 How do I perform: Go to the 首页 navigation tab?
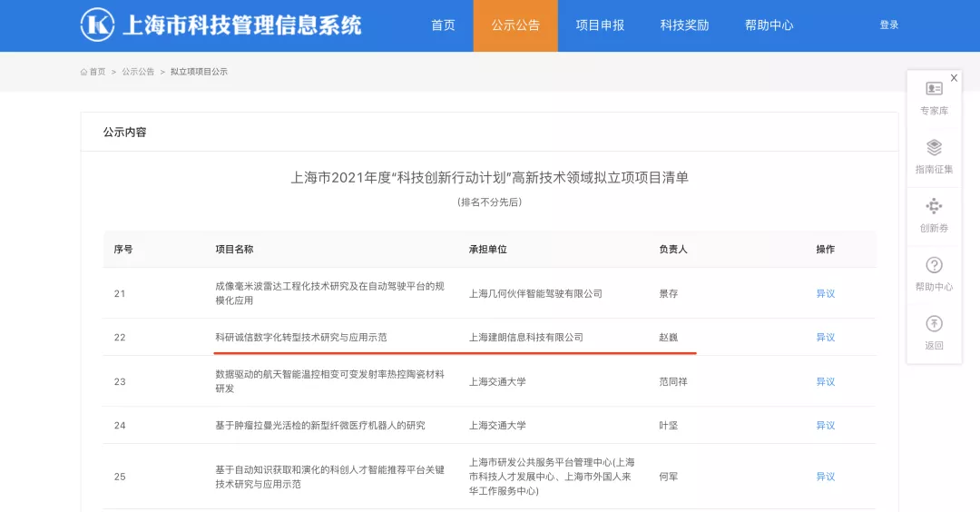(x=443, y=25)
